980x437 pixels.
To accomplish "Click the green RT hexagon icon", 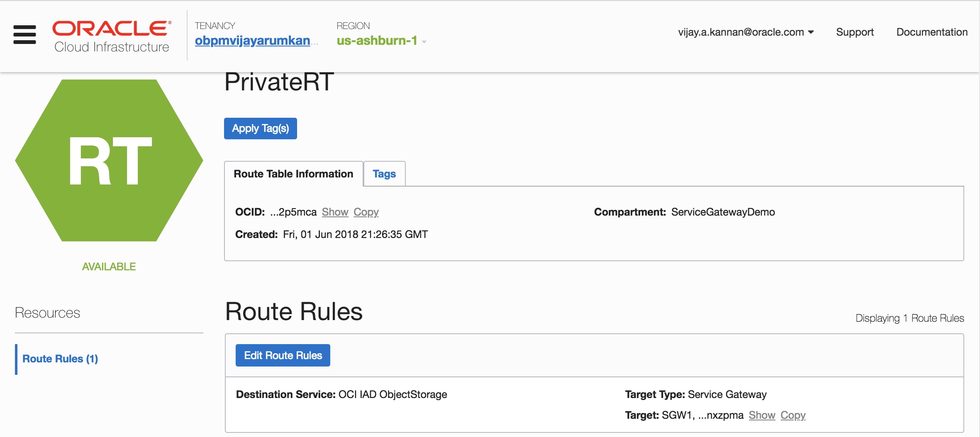I will tap(109, 160).
